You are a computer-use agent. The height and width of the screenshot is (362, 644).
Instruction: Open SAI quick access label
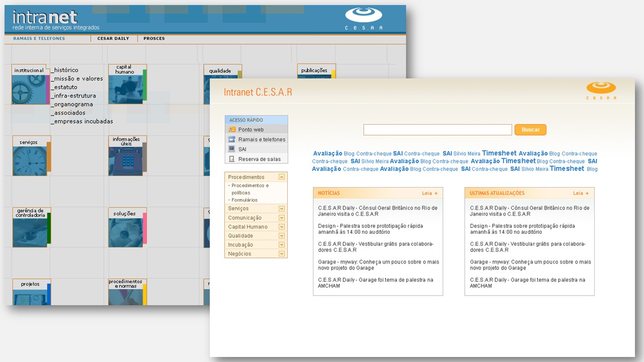click(x=243, y=149)
